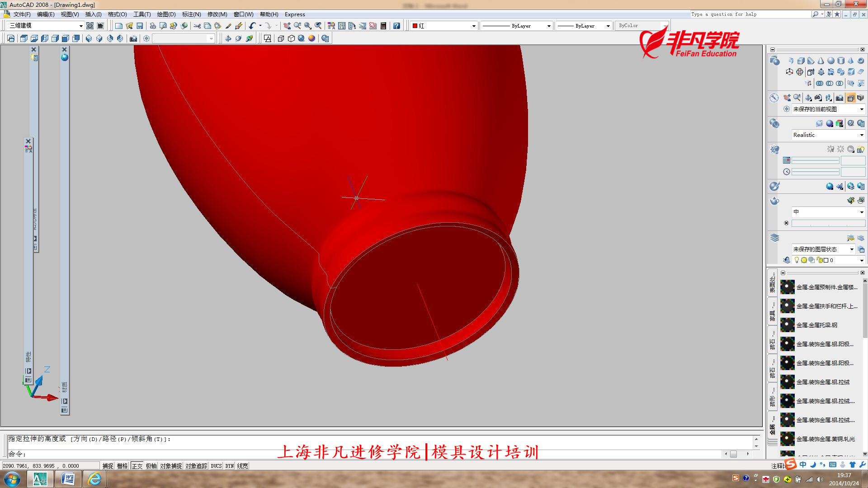Image resolution: width=868 pixels, height=488 pixels.
Task: Click the Union boolean icon in dashboard
Action: click(820, 83)
